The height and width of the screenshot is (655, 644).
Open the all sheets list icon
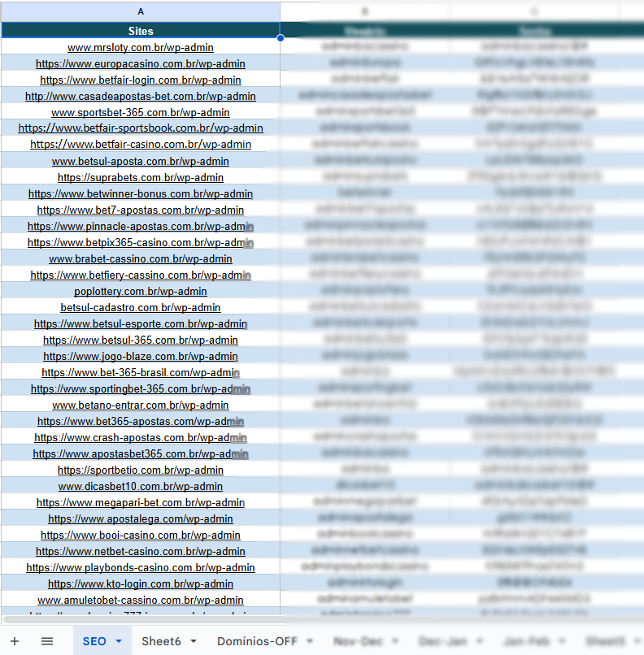click(47, 641)
